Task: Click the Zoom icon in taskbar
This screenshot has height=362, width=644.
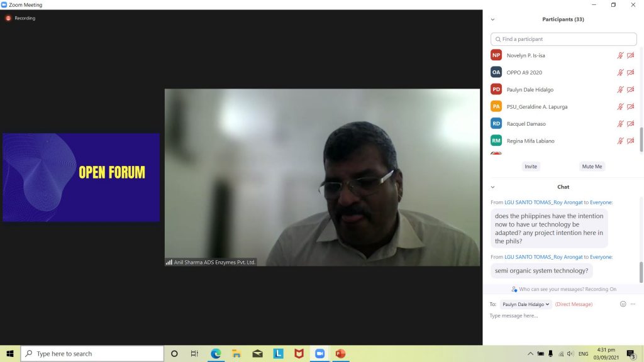Action: pyautogui.click(x=319, y=353)
